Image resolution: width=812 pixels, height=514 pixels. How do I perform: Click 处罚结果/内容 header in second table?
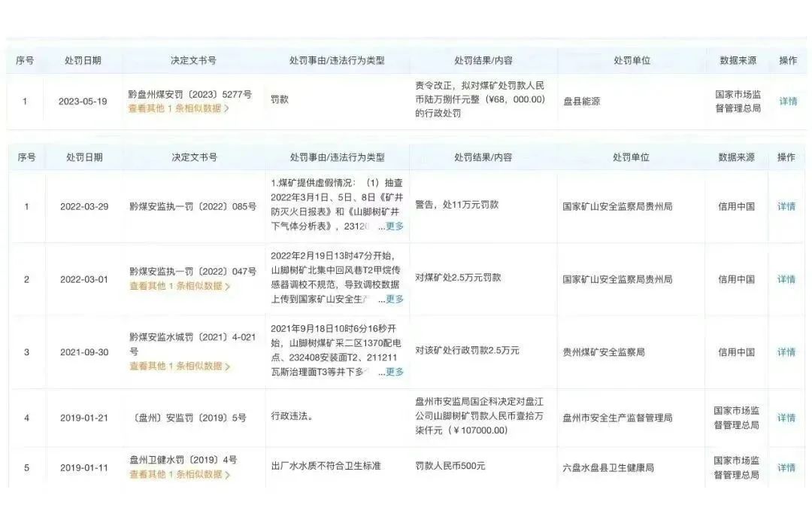[483, 157]
